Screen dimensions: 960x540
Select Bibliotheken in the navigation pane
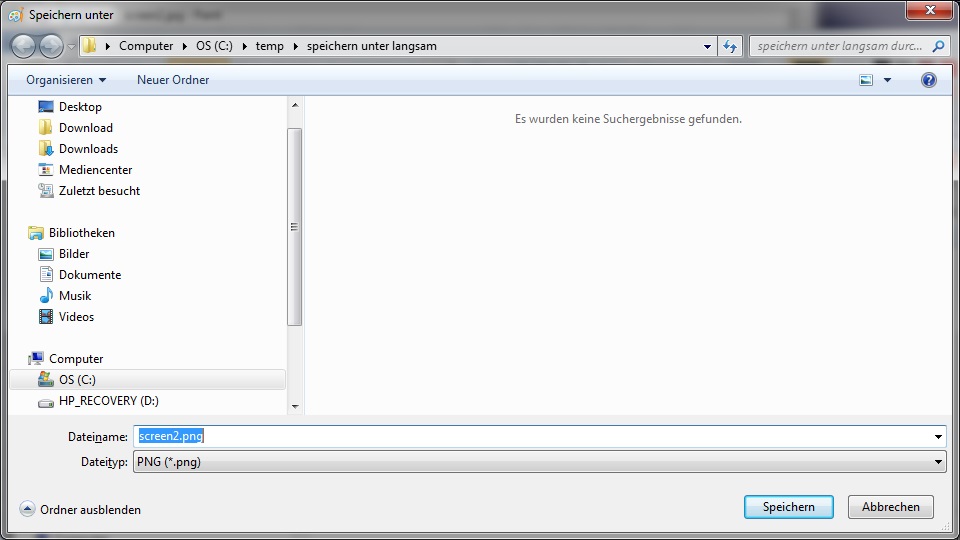coord(81,233)
